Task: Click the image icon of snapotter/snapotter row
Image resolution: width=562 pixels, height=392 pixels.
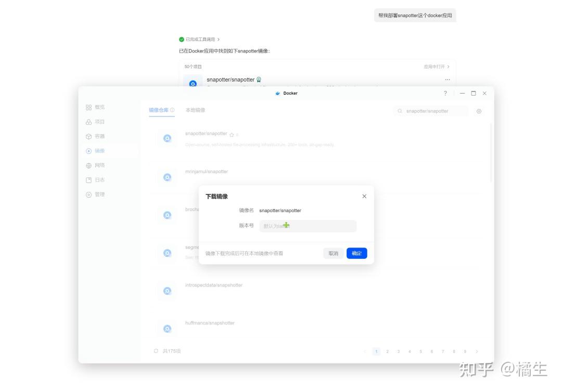Action: (167, 138)
